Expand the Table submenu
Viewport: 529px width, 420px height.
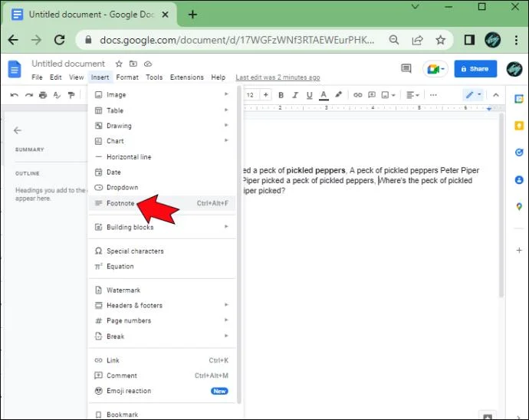pos(162,110)
